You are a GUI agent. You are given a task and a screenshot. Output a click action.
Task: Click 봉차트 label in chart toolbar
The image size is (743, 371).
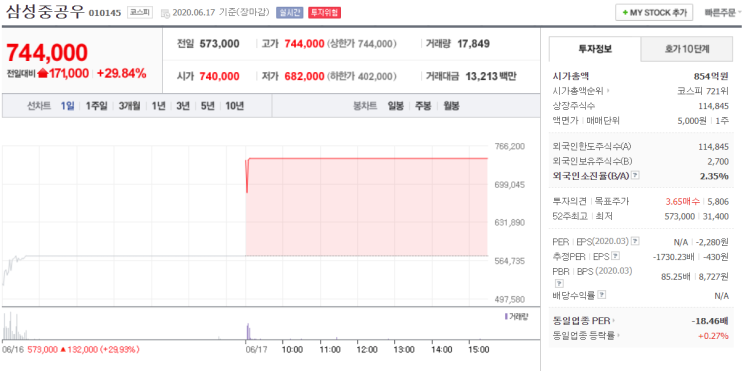click(x=365, y=106)
